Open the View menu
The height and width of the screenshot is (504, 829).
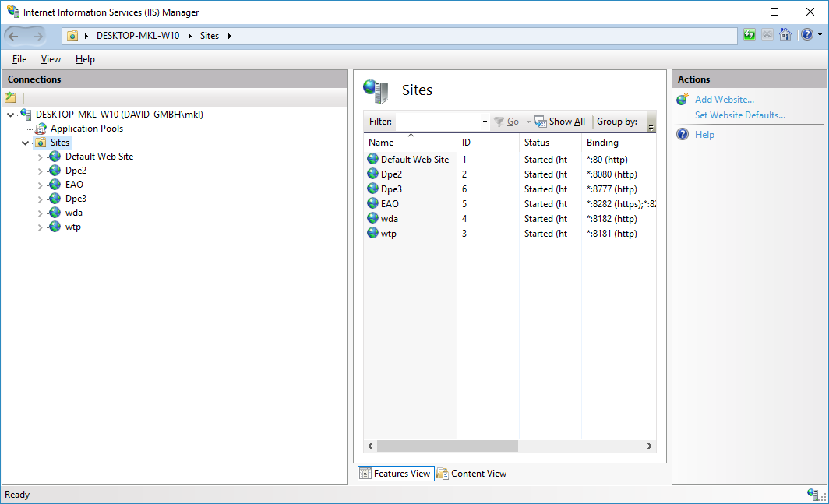click(51, 59)
